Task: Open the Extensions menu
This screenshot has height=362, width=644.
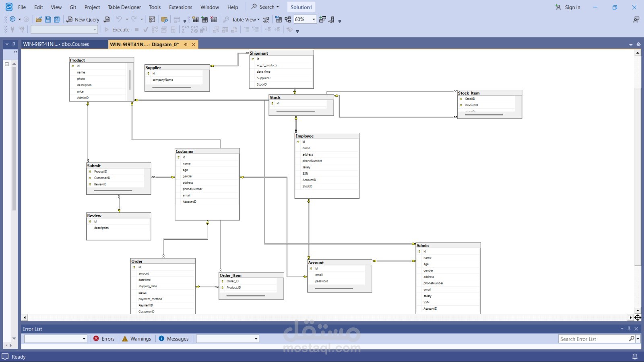Action: coord(181,7)
